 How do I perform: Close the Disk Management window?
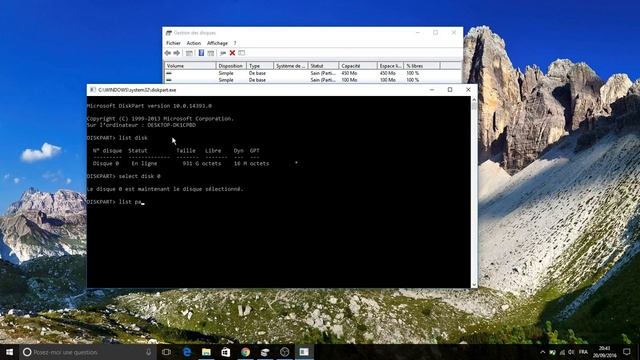click(x=454, y=33)
